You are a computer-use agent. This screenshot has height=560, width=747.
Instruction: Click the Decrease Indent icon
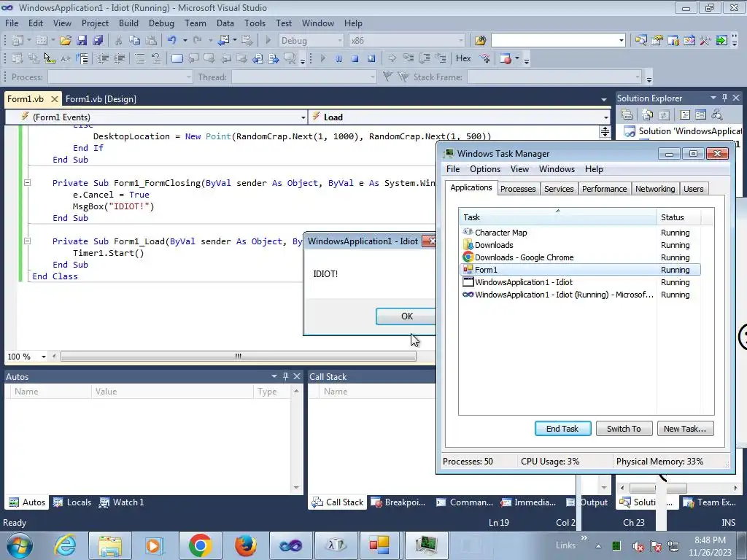103,58
